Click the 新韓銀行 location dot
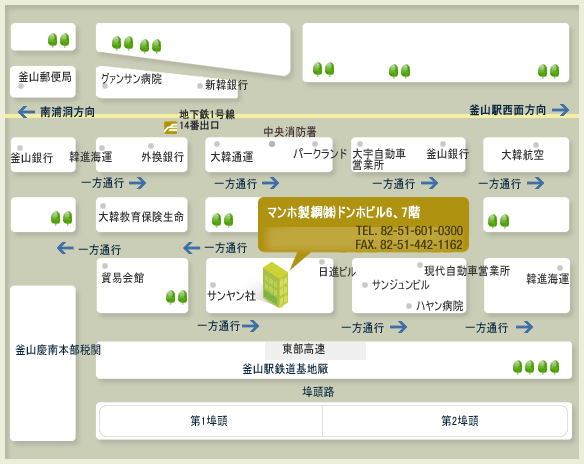 200,86
